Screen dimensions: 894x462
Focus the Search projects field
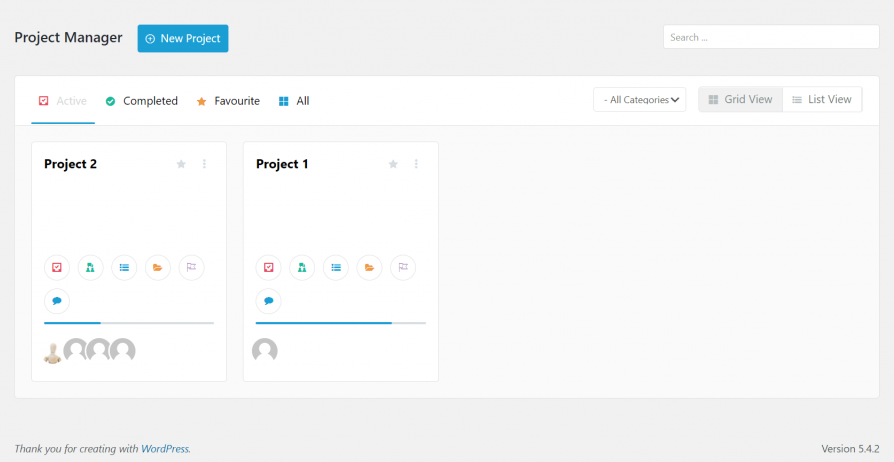click(x=771, y=37)
